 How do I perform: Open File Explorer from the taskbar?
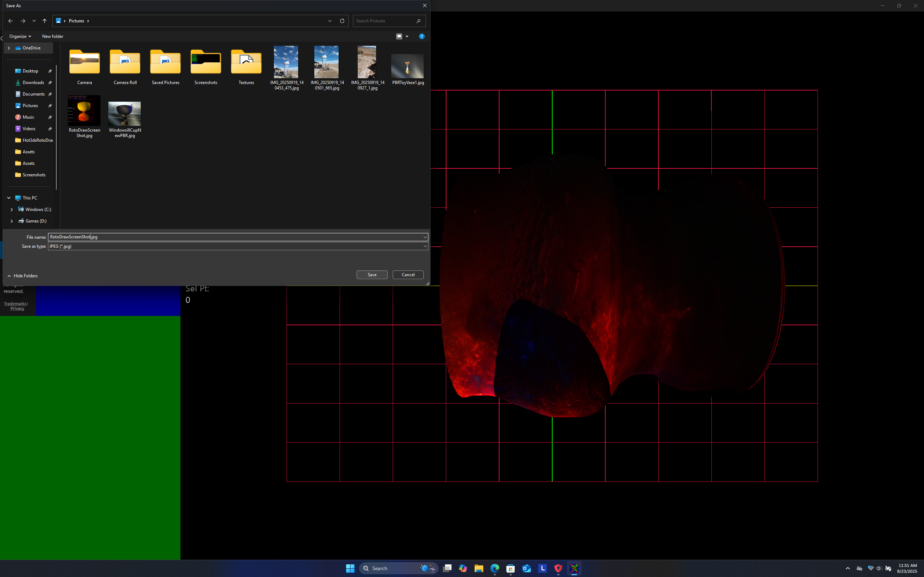479,568
